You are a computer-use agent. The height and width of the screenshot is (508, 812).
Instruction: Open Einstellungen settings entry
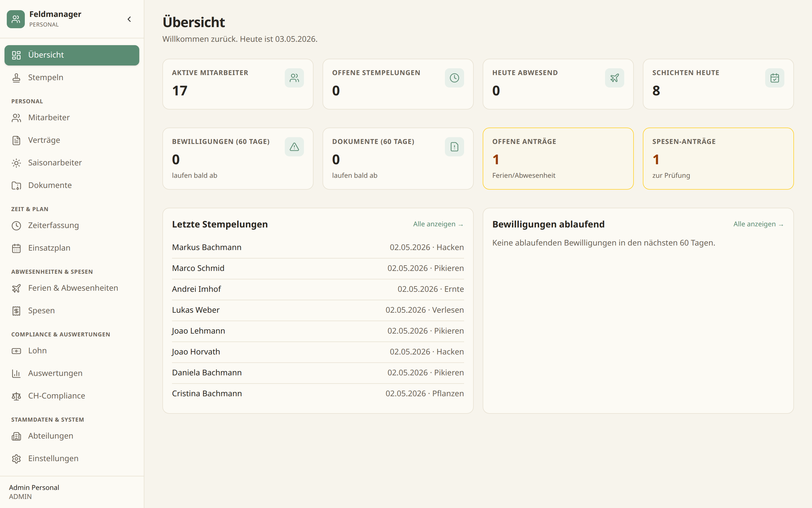(72, 459)
